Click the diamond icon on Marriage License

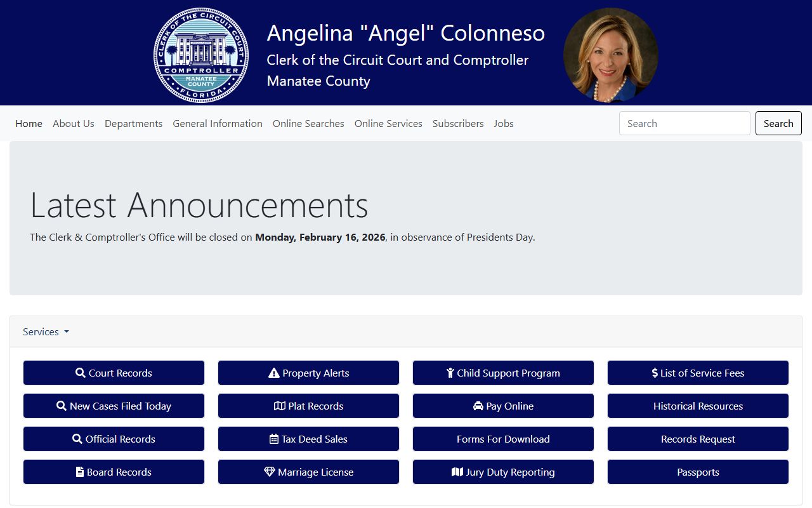(270, 472)
